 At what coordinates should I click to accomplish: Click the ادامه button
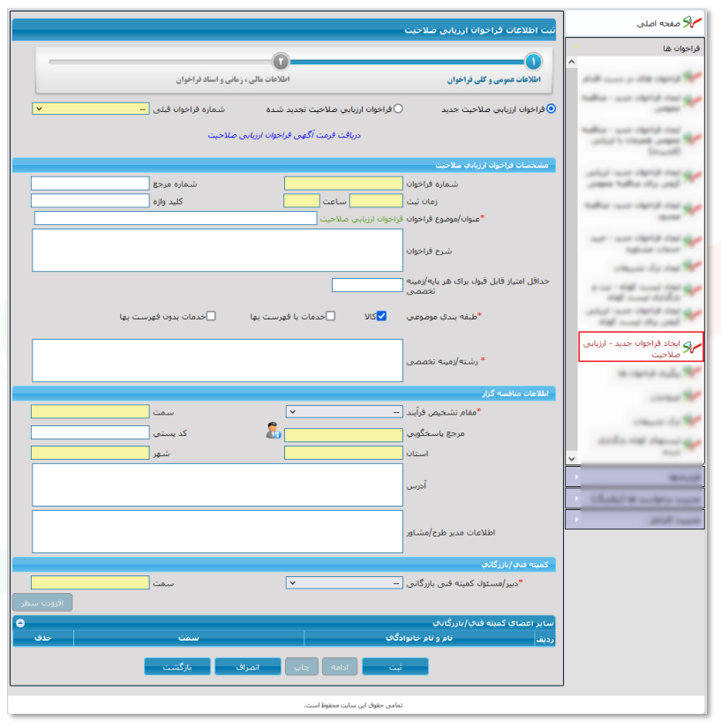(x=340, y=667)
